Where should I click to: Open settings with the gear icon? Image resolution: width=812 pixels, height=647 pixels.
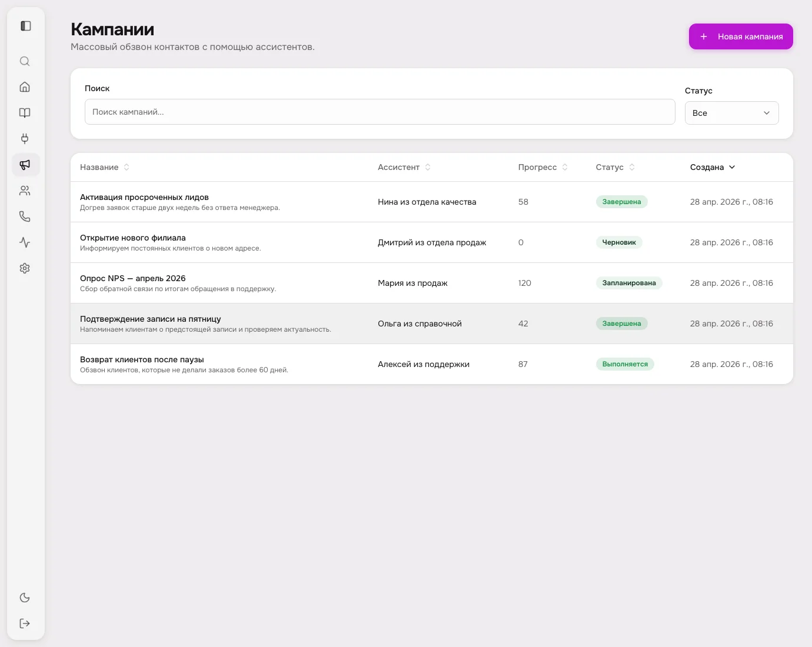pyautogui.click(x=25, y=268)
